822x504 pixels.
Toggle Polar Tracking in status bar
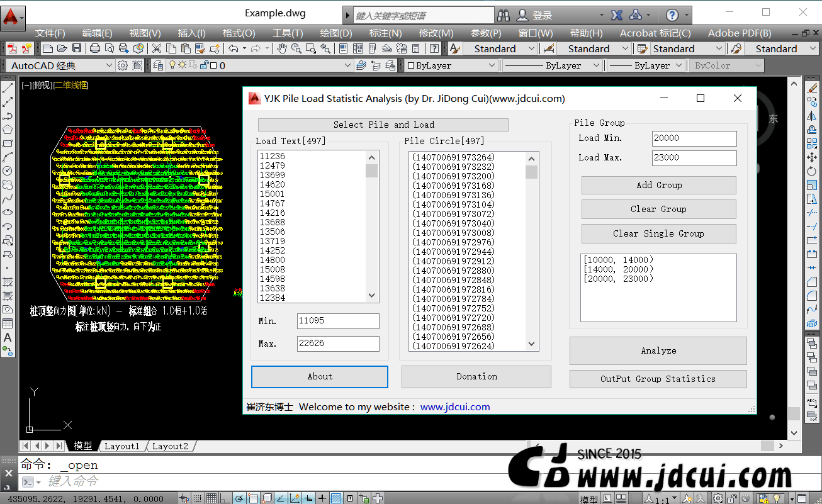(239, 498)
